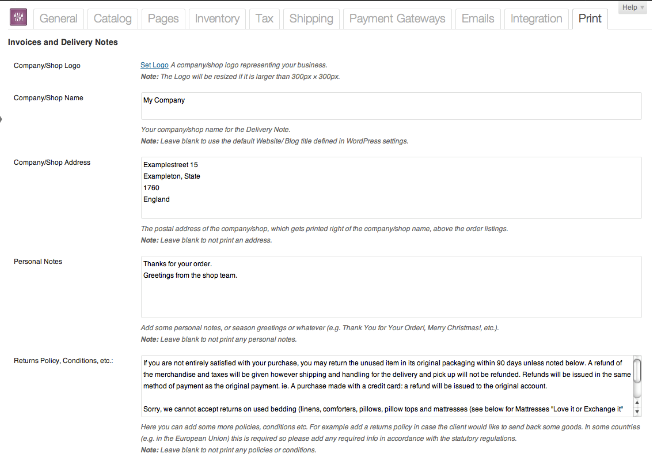
Task: Click the 'My Company' text
Action: coord(164,100)
